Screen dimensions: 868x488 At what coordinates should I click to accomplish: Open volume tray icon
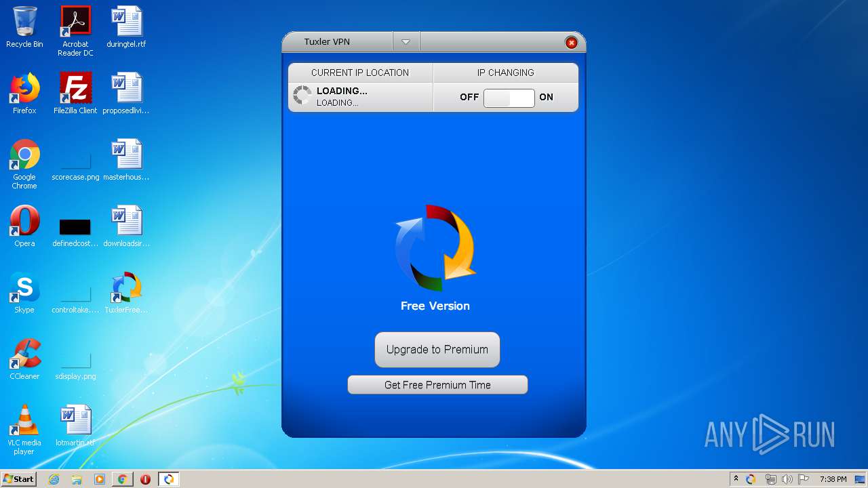pos(787,479)
